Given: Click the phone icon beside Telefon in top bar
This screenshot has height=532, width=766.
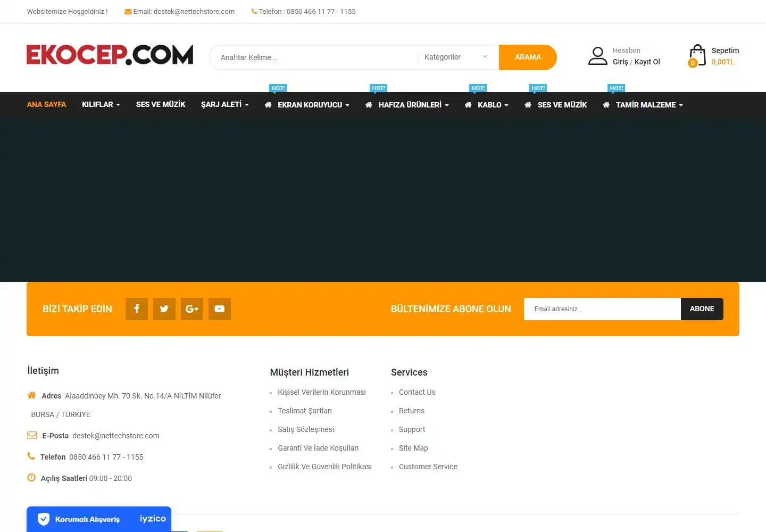Looking at the screenshot, I should (254, 11).
